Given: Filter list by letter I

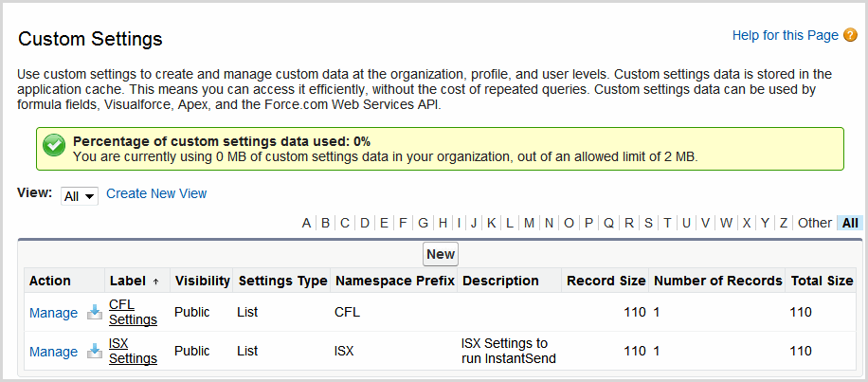Looking at the screenshot, I should click(x=459, y=223).
